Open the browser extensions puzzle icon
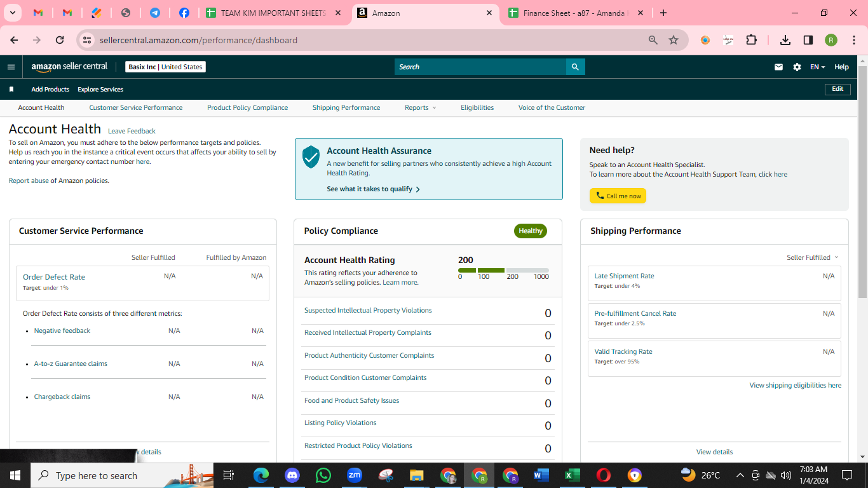 (x=751, y=40)
